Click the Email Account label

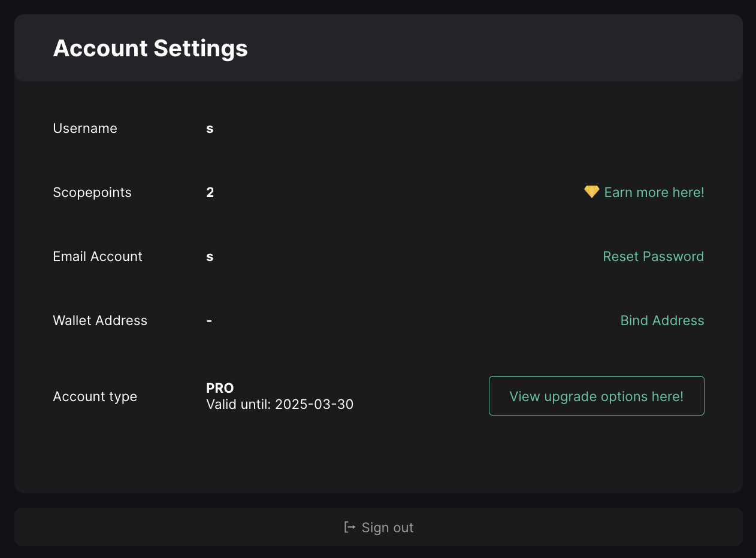[98, 256]
